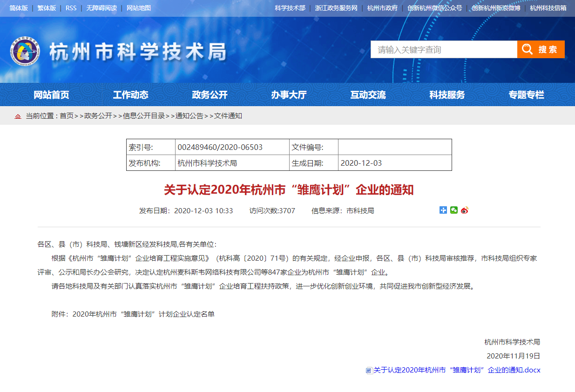Image resolution: width=575 pixels, height=392 pixels.
Task: Click 通知公告 in the breadcrumb path
Action: point(189,116)
